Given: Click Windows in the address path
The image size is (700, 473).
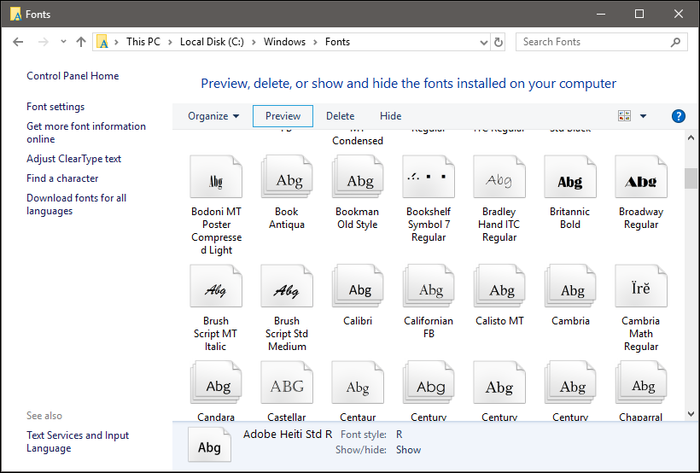Looking at the screenshot, I should pos(284,41).
